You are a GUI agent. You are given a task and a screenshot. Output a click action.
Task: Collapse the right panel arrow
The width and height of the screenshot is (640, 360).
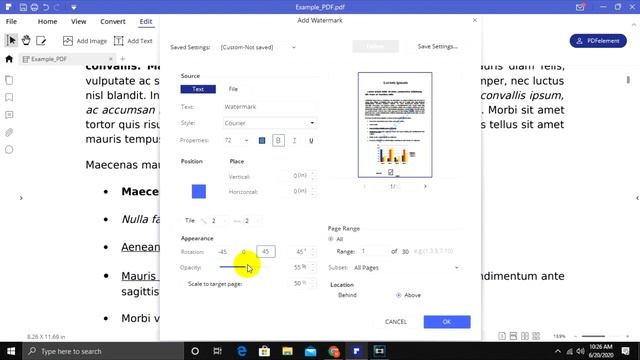tap(637, 198)
